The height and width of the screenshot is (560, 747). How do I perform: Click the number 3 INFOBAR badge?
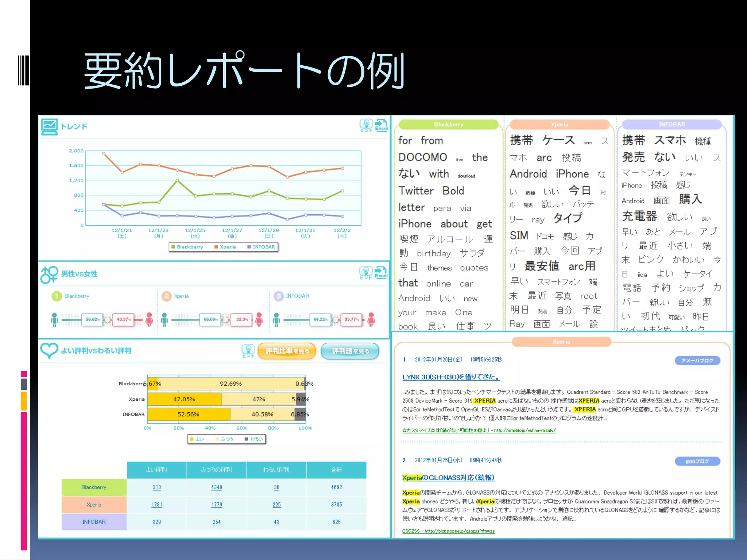[278, 296]
